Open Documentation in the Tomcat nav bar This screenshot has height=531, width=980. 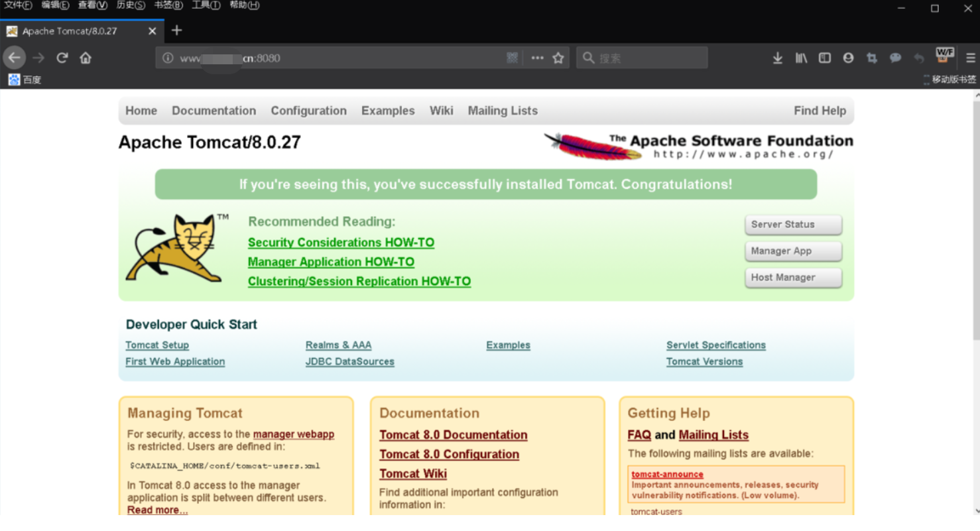[x=214, y=111]
